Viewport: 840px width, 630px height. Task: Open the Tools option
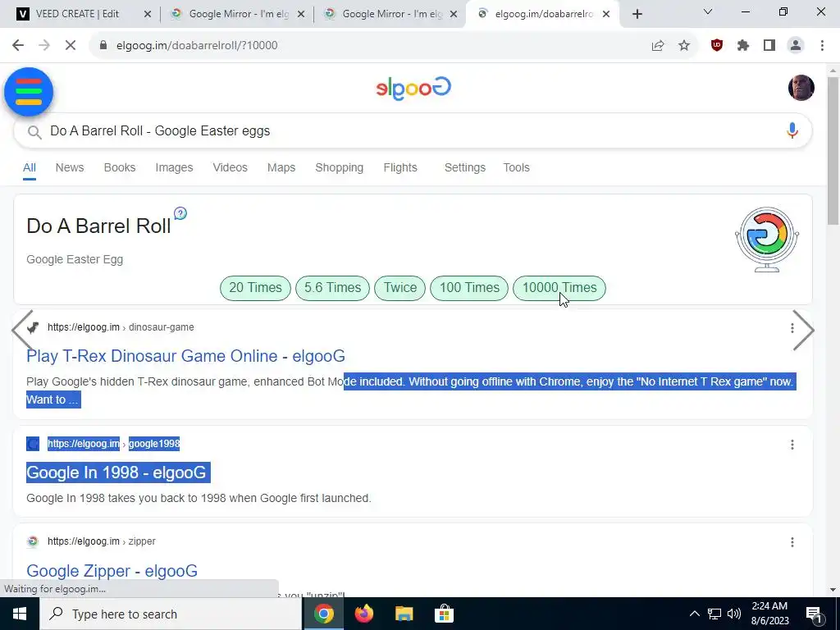(x=517, y=167)
